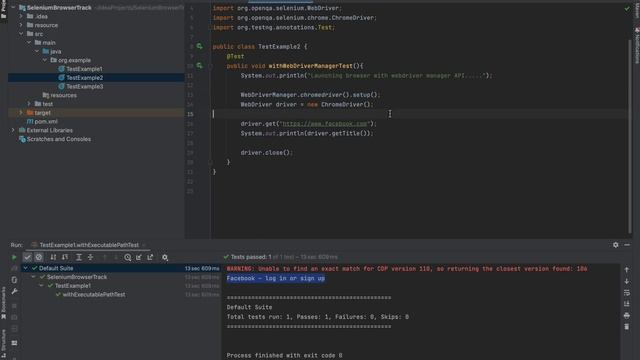Click run gutter icon beside class TestExample2
This screenshot has width=640, height=360.
(200, 46)
